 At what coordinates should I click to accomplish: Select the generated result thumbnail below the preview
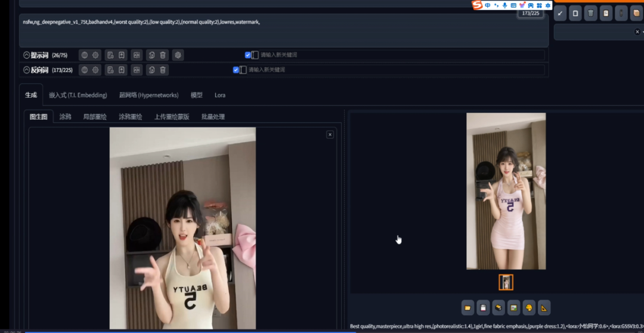(x=506, y=282)
